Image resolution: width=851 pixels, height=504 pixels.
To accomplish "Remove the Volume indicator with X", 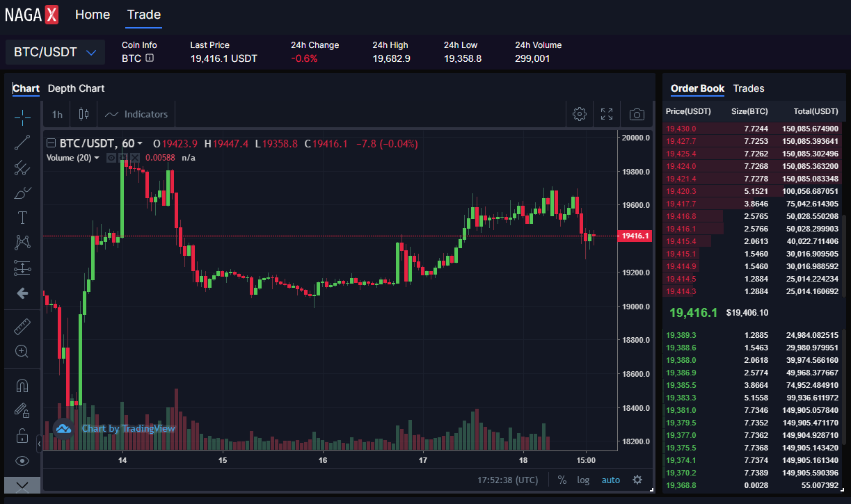I will coord(135,158).
